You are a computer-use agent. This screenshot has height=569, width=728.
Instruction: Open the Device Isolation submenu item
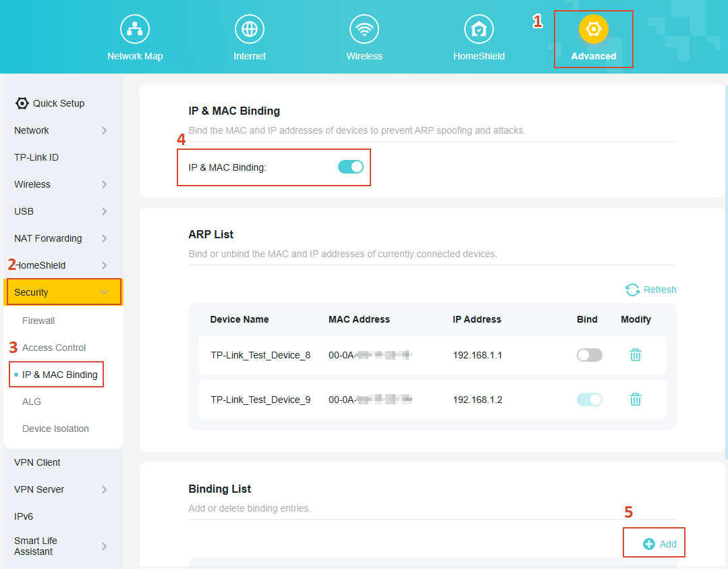click(x=55, y=428)
